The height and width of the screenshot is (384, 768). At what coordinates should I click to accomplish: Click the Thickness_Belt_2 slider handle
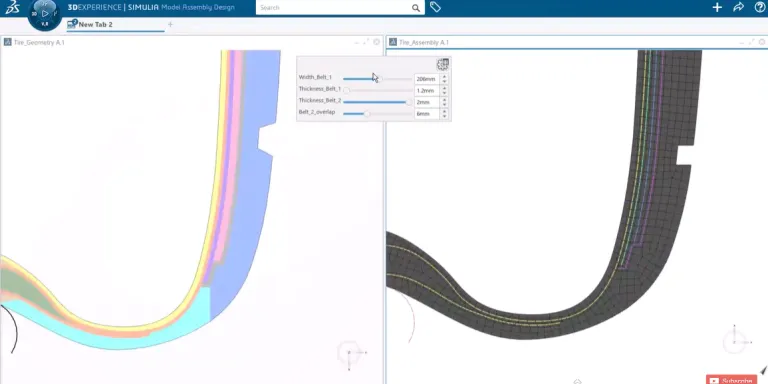pyautogui.click(x=409, y=102)
